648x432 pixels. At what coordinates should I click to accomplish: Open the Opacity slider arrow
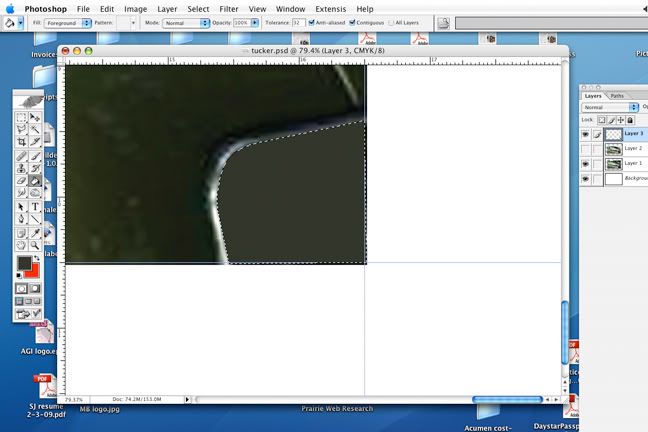click(x=255, y=23)
